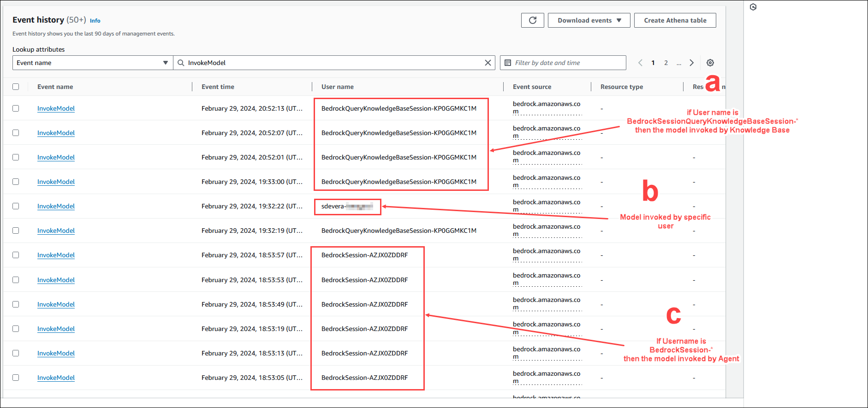
Task: Clear the InvokeModel search filter
Action: pyautogui.click(x=488, y=63)
